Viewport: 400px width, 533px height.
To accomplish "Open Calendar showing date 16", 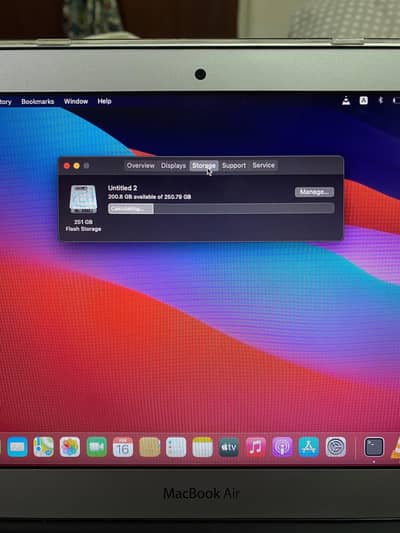I will 123,447.
